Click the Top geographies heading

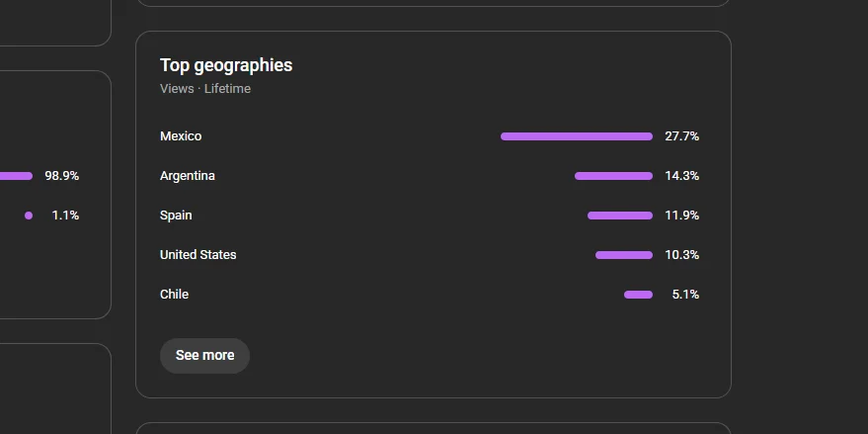point(226,65)
